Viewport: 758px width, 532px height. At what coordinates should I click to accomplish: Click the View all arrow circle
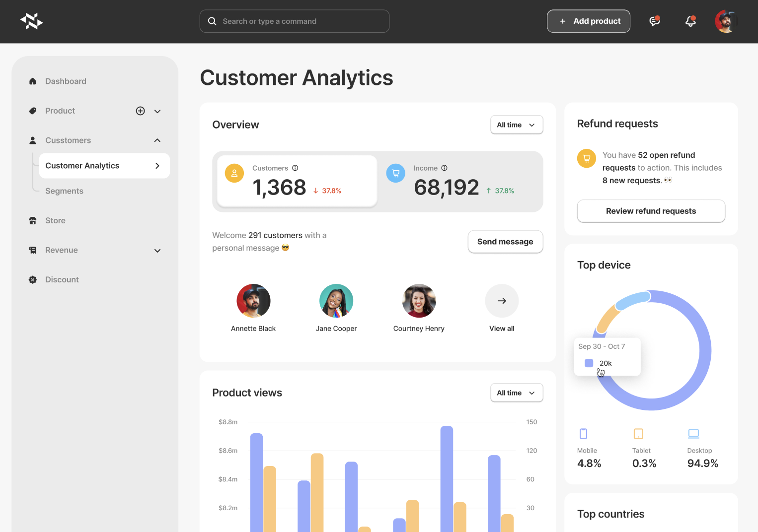point(502,301)
